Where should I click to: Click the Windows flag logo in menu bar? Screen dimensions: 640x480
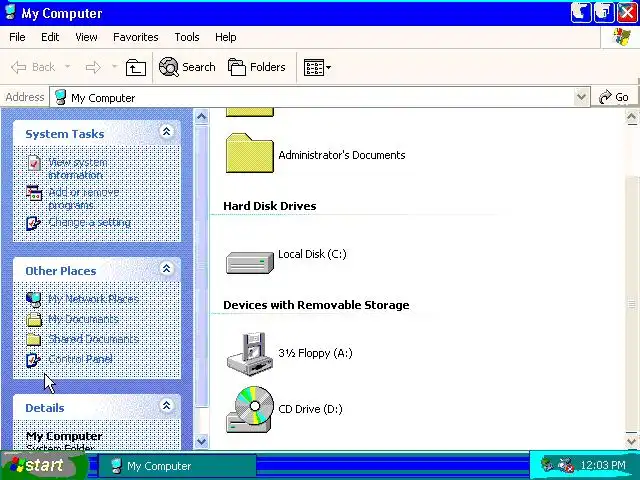[621, 37]
